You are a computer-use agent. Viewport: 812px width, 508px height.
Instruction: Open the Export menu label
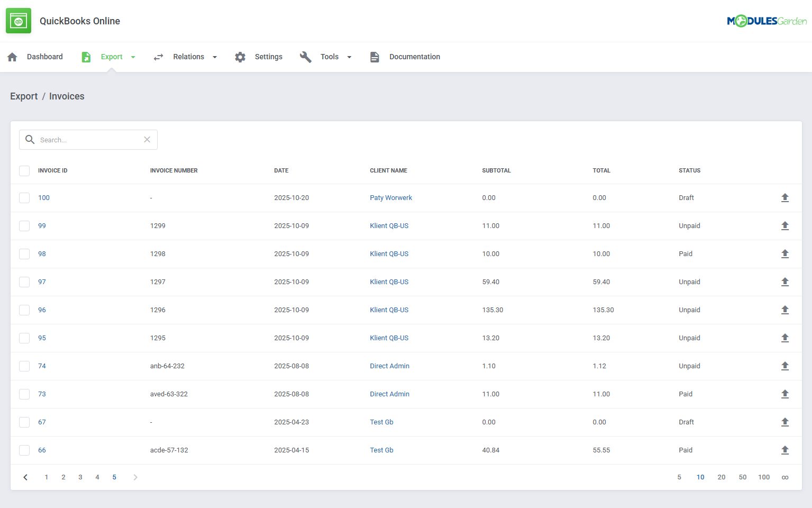coord(112,57)
